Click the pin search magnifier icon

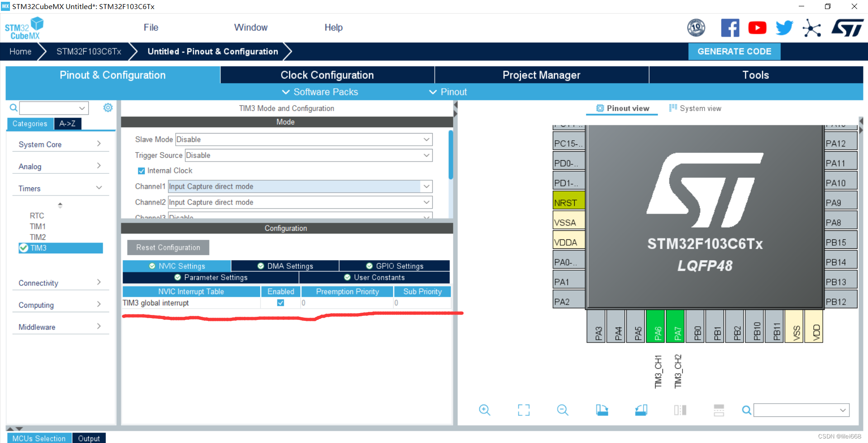[747, 410]
